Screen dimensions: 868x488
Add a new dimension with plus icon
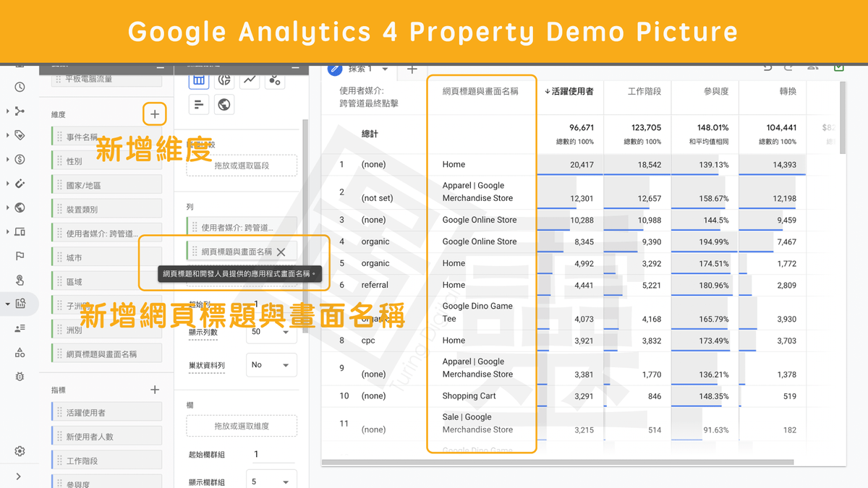tap(155, 114)
